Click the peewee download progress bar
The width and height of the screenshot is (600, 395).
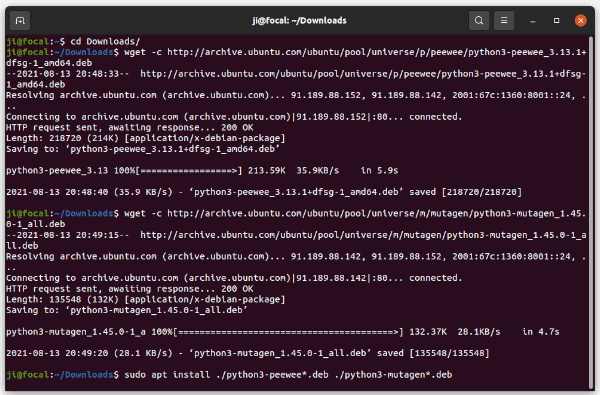tap(189, 171)
